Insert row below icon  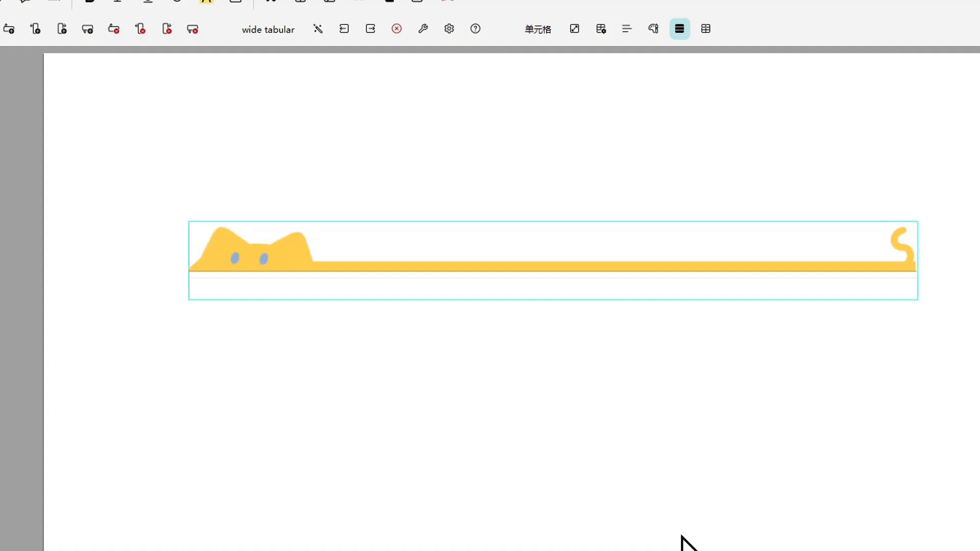coord(88,29)
